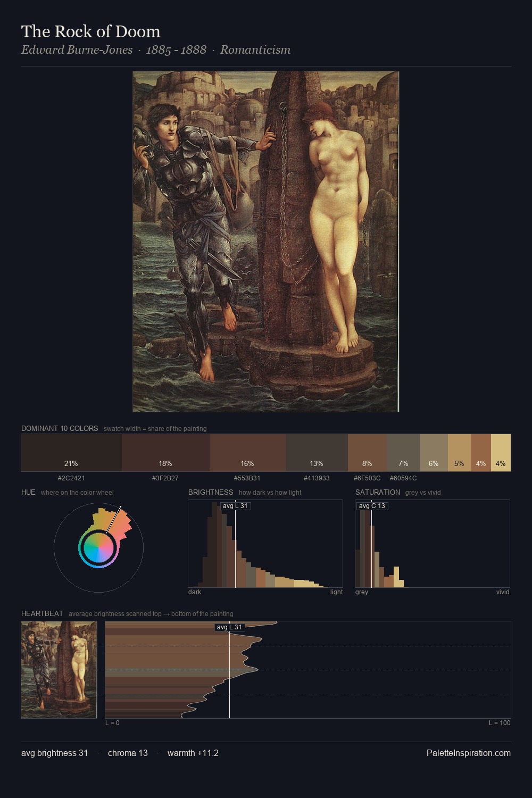
Task: Click the 'avg C 13' saturation label
Action: tap(372, 506)
